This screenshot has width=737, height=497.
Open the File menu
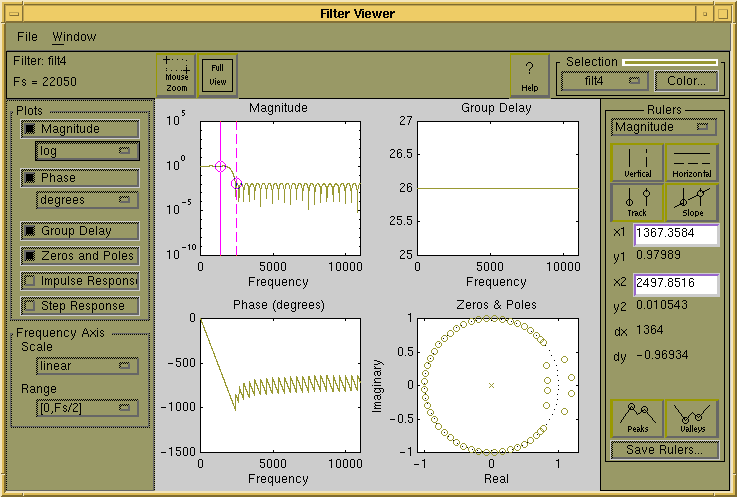[27, 37]
